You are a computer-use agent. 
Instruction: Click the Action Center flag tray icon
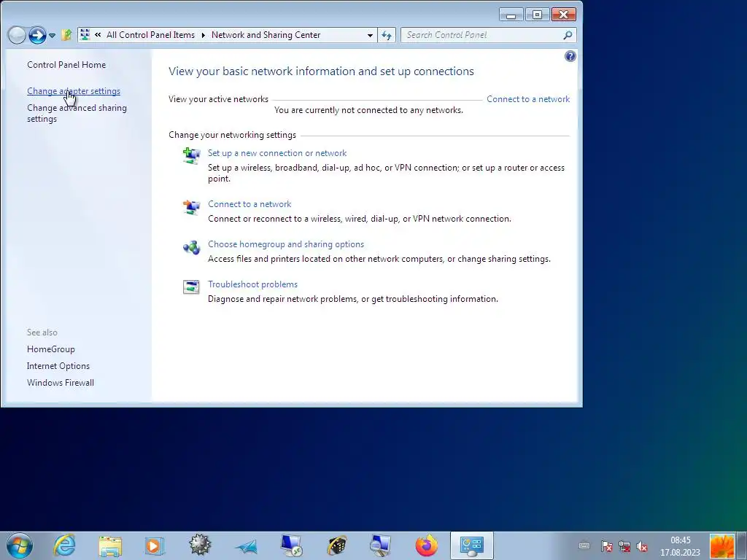[606, 545]
